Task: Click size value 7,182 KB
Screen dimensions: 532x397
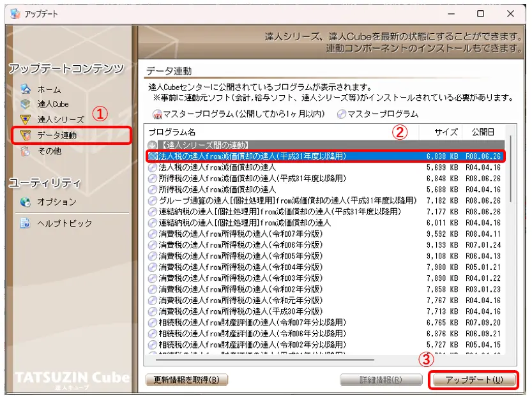Action: [x=443, y=200]
